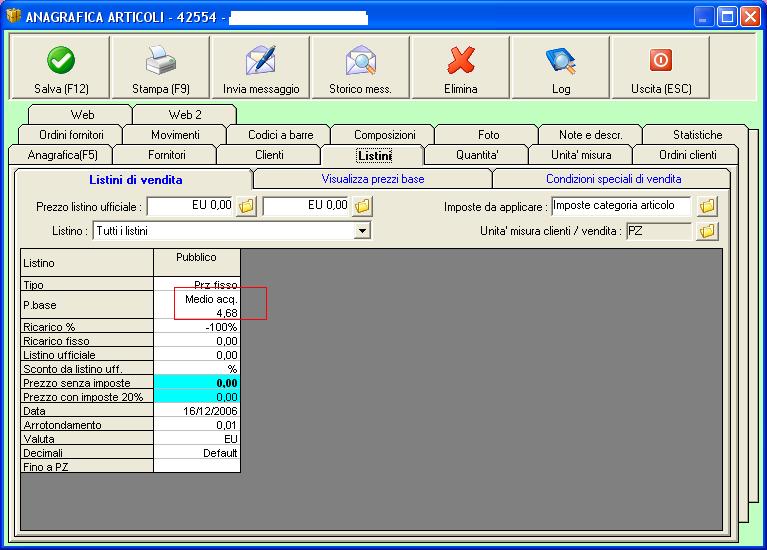Open Visualizza prezzi base subtab
Image resolution: width=767 pixels, height=550 pixels.
click(x=373, y=179)
